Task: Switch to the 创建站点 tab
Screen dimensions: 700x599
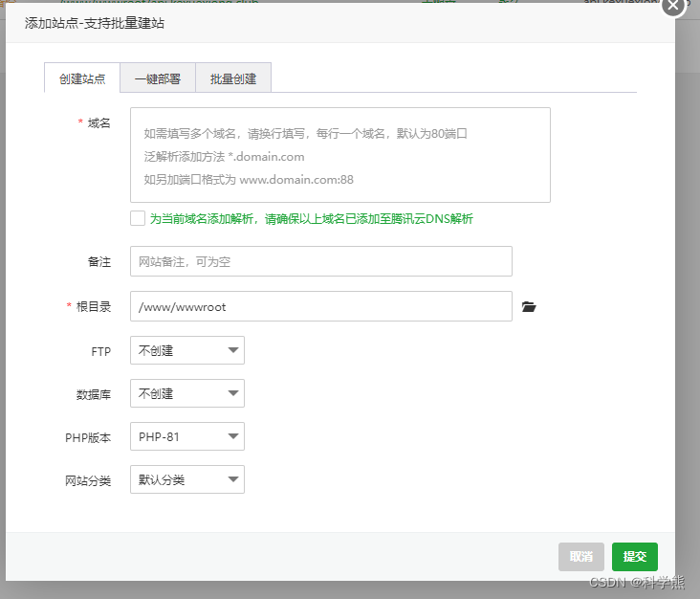Action: point(82,78)
